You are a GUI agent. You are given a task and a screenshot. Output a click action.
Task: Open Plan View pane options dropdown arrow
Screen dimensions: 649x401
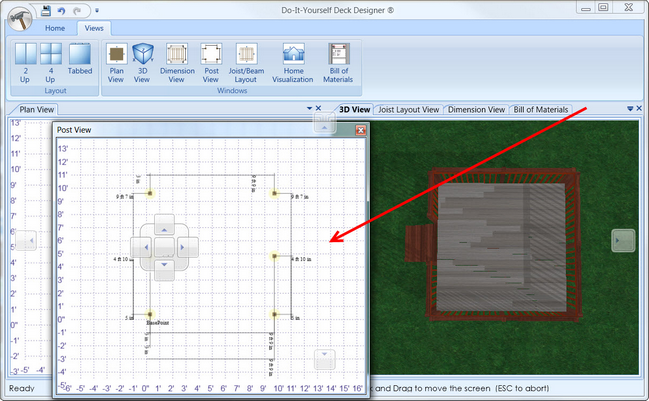(309, 108)
